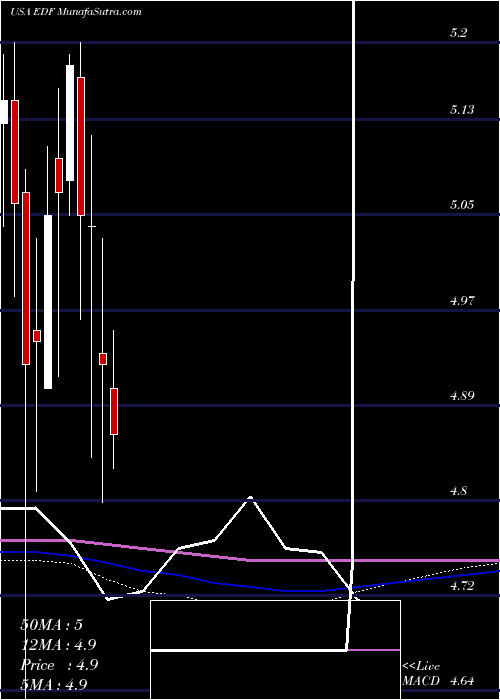Click the '<<Live MACD' label
Image resolution: width=500 pixels, height=700 pixels.
(421, 674)
